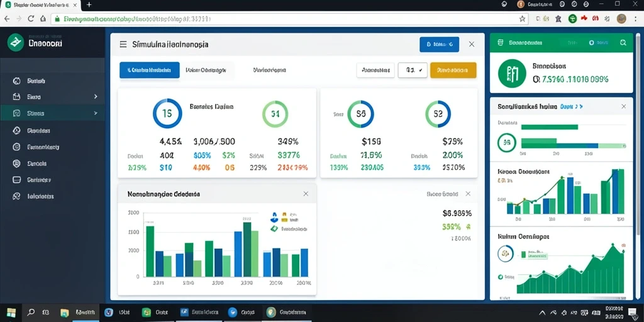Click the green circular building icon in the right card
This screenshot has width=644, height=322.
click(512, 73)
